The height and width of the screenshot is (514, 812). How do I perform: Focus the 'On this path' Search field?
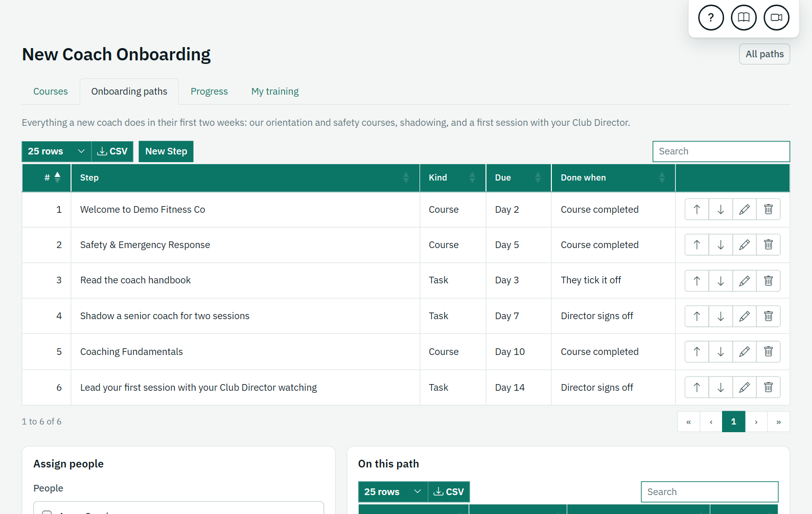click(x=709, y=491)
